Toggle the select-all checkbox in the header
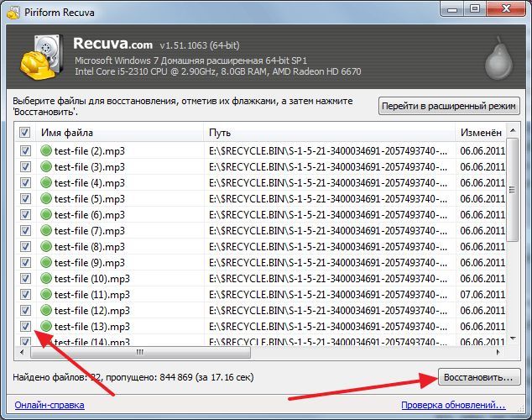 tap(25, 132)
